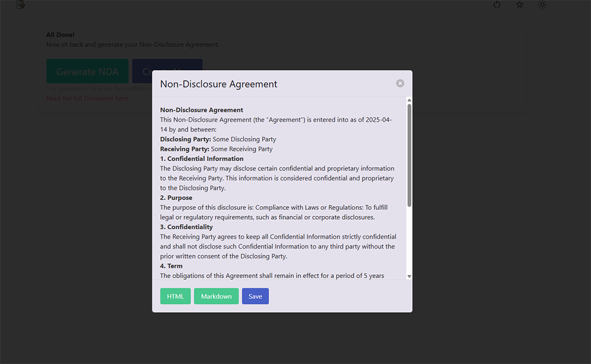
Task: Click the bold 'Disclosing Party:' label
Action: [x=185, y=139]
